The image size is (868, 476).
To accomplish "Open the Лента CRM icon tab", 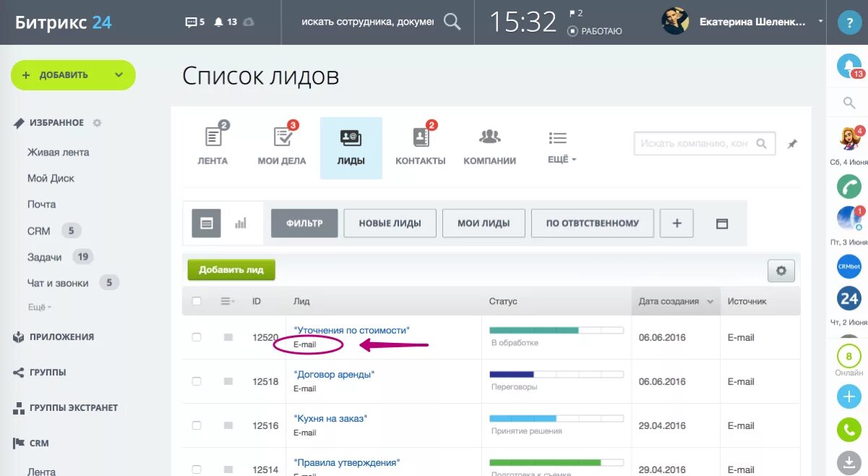I will tap(213, 147).
